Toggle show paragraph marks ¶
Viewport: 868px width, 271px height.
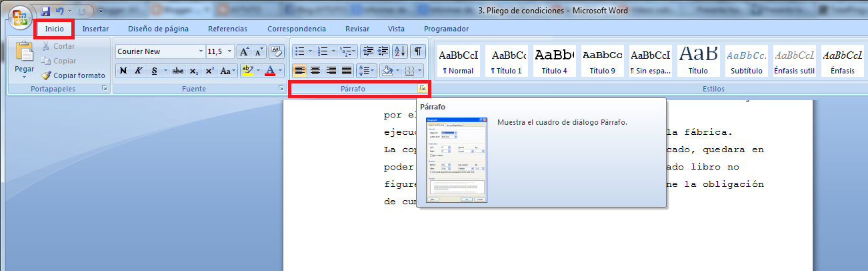click(x=417, y=51)
